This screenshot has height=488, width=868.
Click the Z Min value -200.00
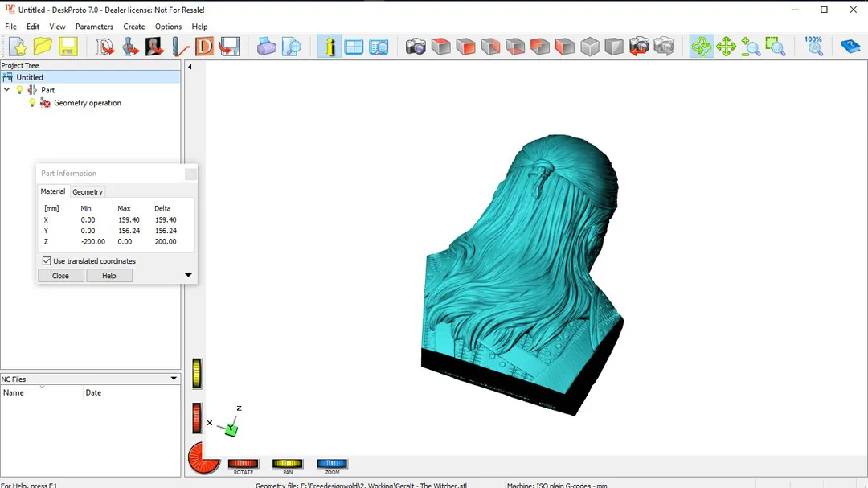(93, 241)
